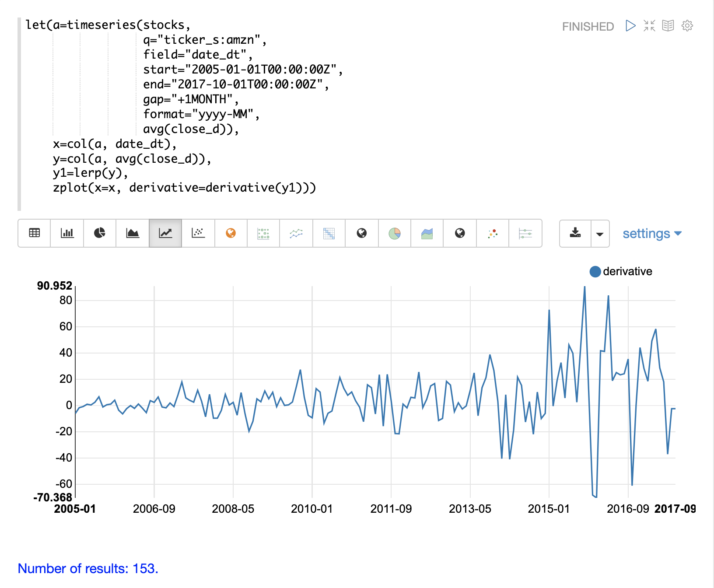Switch to the area chart view
Screen dimensions: 714x588
click(x=133, y=233)
